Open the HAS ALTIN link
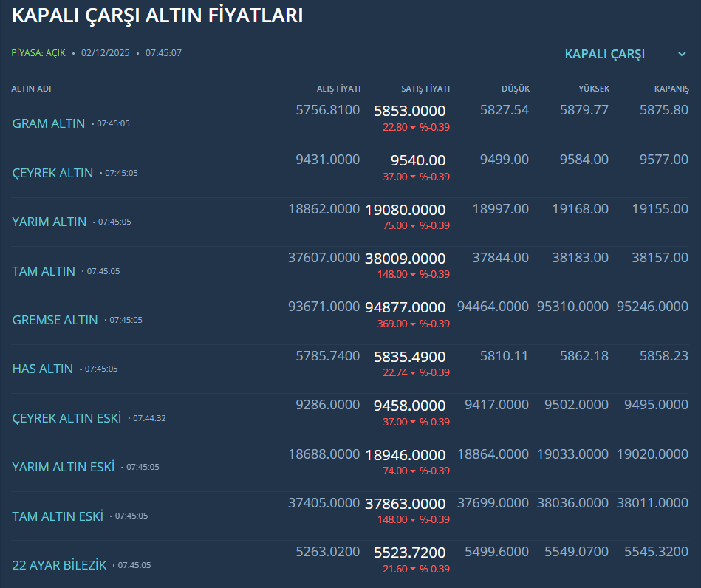Viewport: 701px width, 588px height. (43, 369)
